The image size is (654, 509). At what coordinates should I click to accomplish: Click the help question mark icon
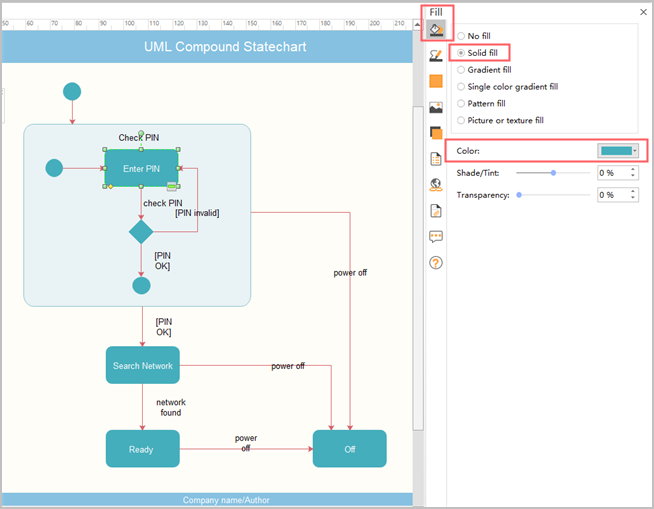pyautogui.click(x=436, y=262)
